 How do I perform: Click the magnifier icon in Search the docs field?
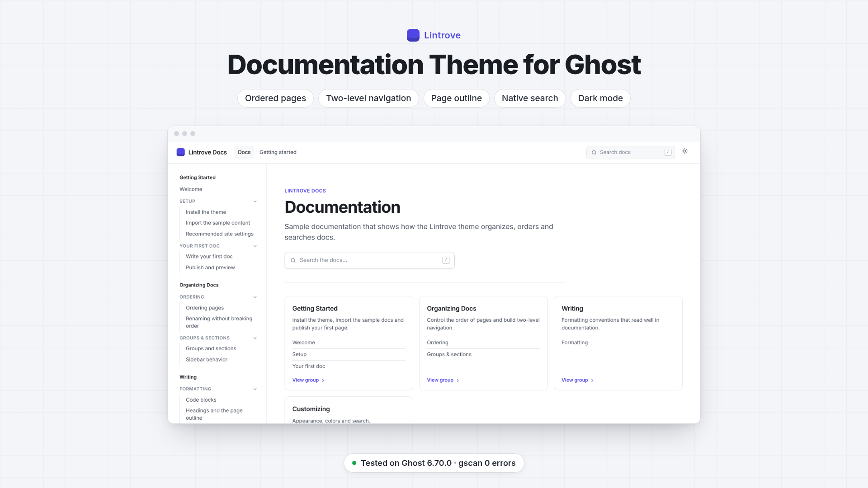[x=293, y=260]
